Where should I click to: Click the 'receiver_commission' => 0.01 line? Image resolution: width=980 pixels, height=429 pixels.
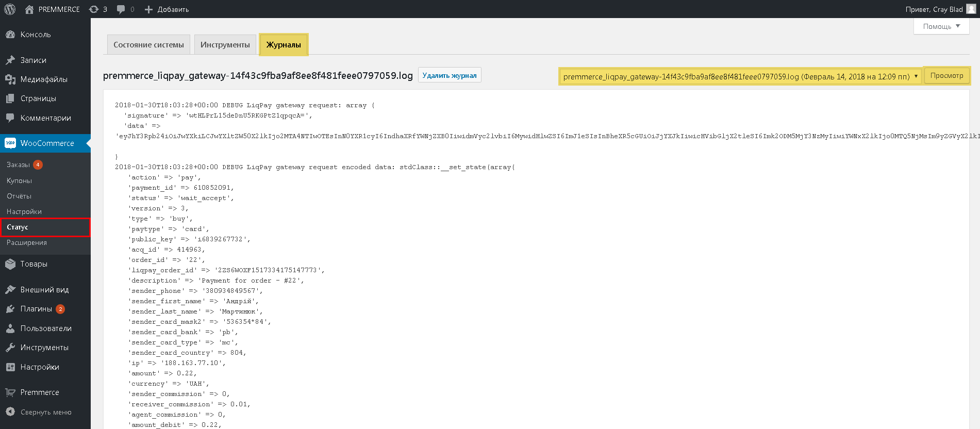(189, 404)
